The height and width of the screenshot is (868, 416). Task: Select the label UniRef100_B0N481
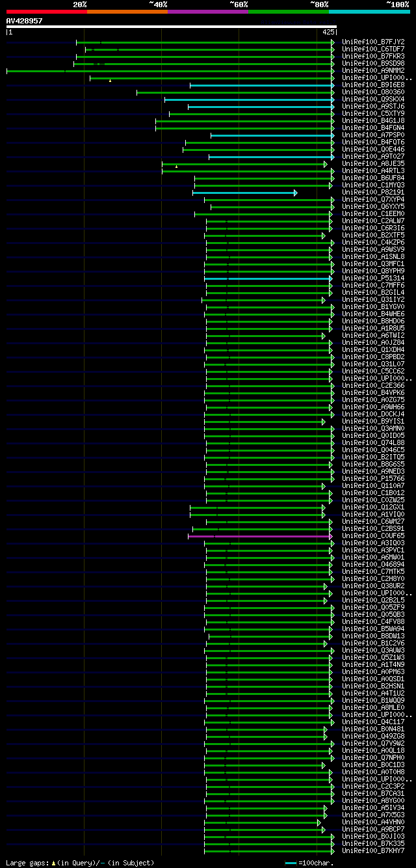pyautogui.click(x=373, y=729)
